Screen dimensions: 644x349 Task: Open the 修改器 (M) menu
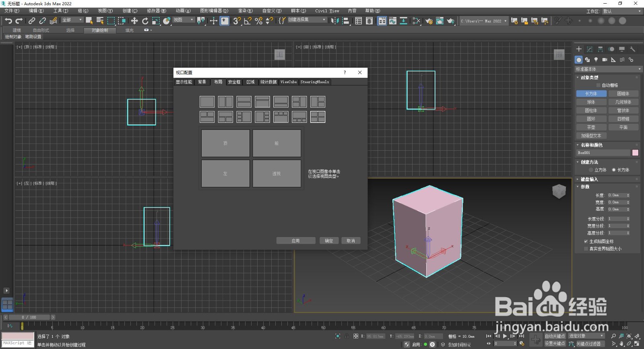pyautogui.click(x=157, y=11)
